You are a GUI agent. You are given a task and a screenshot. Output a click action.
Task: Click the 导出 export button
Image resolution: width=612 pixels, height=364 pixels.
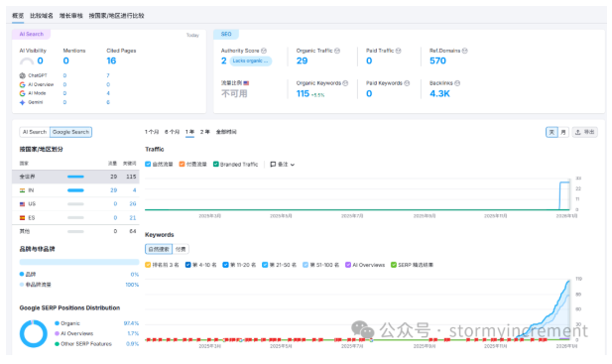584,132
